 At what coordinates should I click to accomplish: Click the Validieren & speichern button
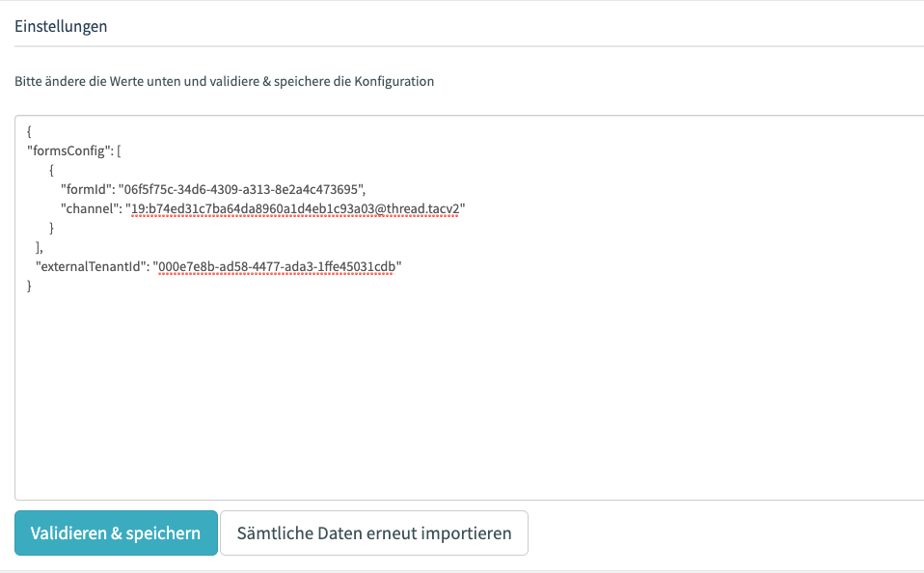[116, 532]
